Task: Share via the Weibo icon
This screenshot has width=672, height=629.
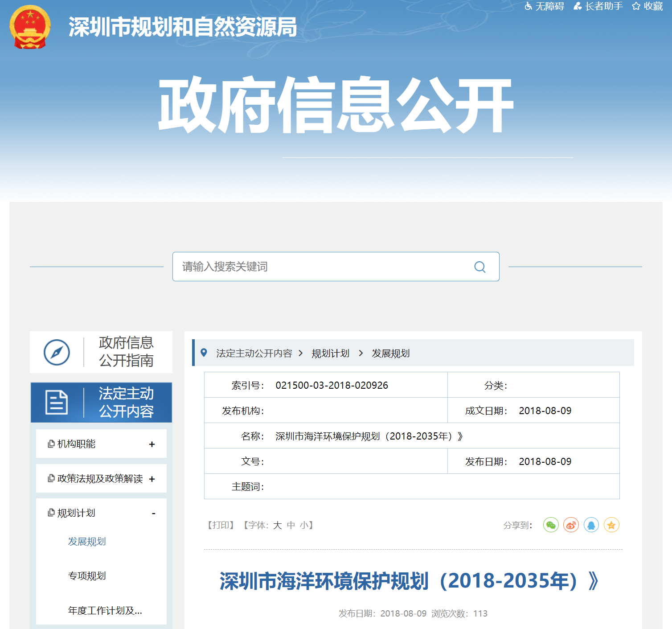Action: [571, 525]
